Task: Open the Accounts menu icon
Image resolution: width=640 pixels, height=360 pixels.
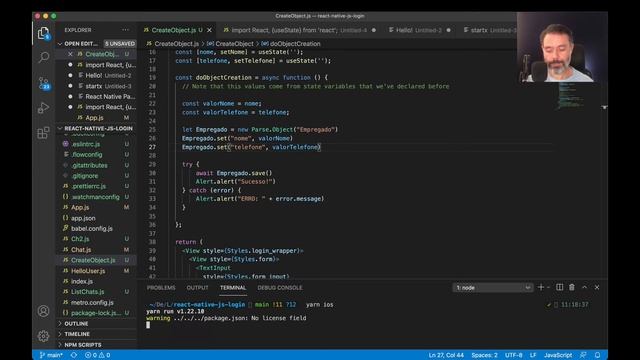Action: coord(43,311)
